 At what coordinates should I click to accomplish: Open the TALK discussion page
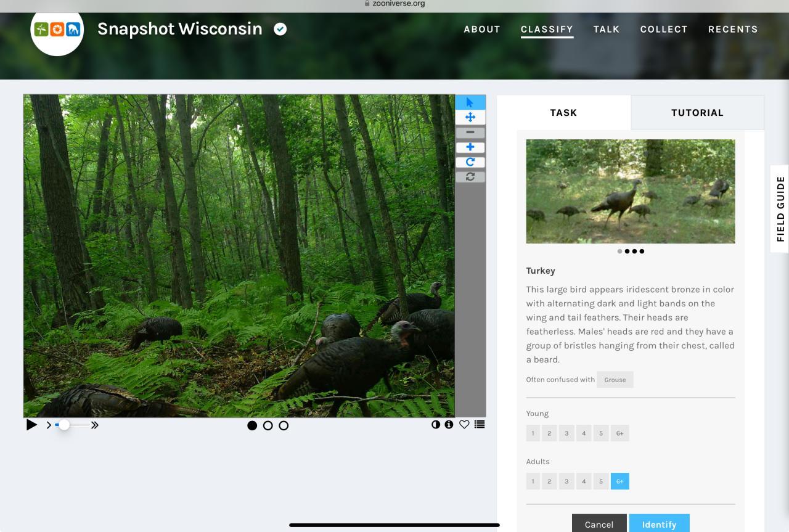607,29
